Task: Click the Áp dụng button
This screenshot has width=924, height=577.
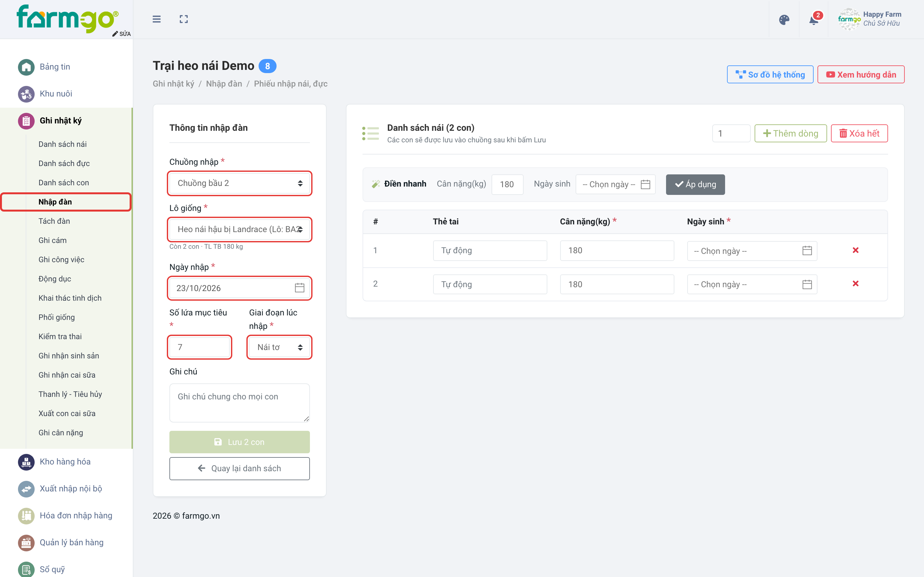Action: pyautogui.click(x=695, y=184)
